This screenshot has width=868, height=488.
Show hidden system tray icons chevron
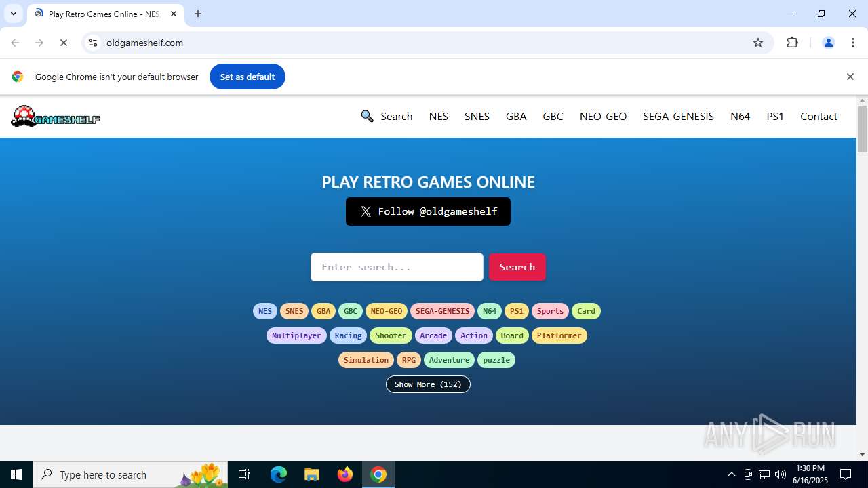(731, 474)
